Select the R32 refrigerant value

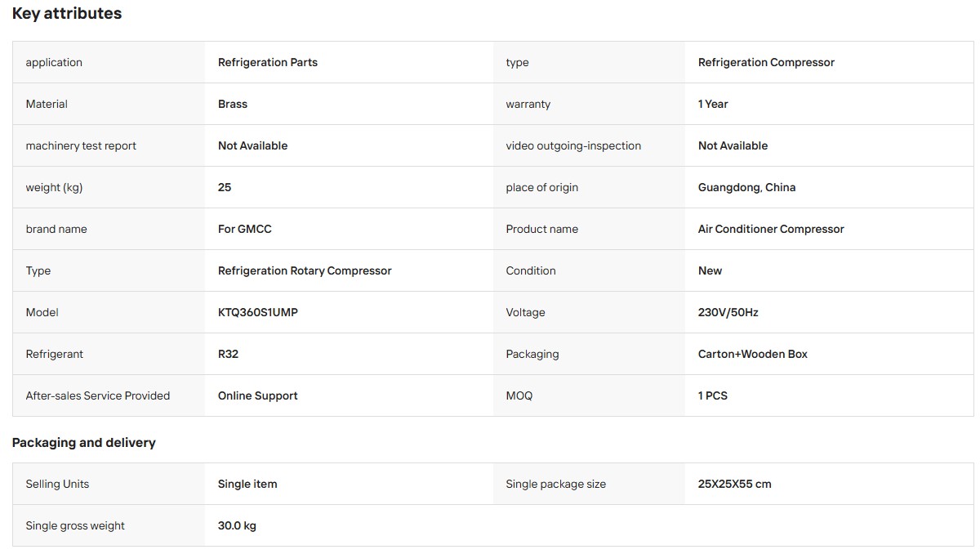228,354
